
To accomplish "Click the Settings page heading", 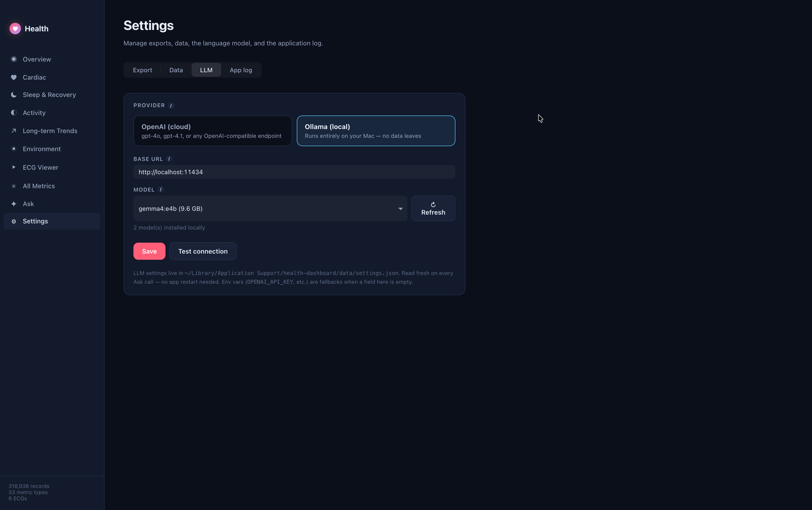I will [149, 26].
